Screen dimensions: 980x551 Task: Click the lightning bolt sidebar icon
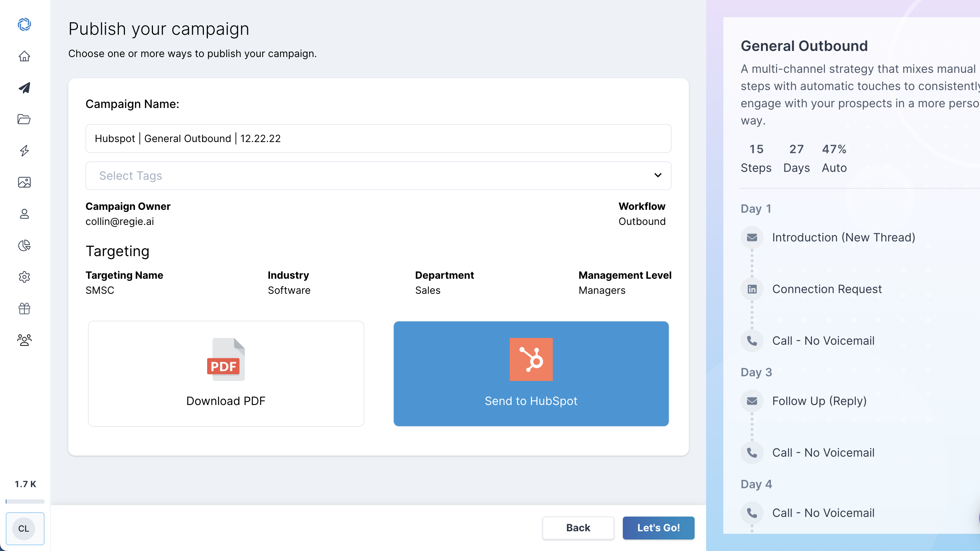click(x=24, y=151)
